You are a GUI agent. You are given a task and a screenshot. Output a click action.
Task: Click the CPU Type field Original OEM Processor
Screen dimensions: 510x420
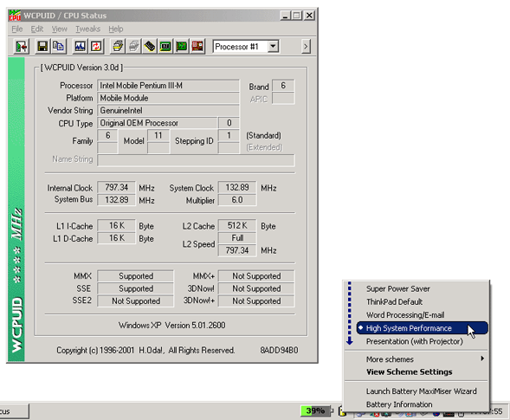(157, 123)
